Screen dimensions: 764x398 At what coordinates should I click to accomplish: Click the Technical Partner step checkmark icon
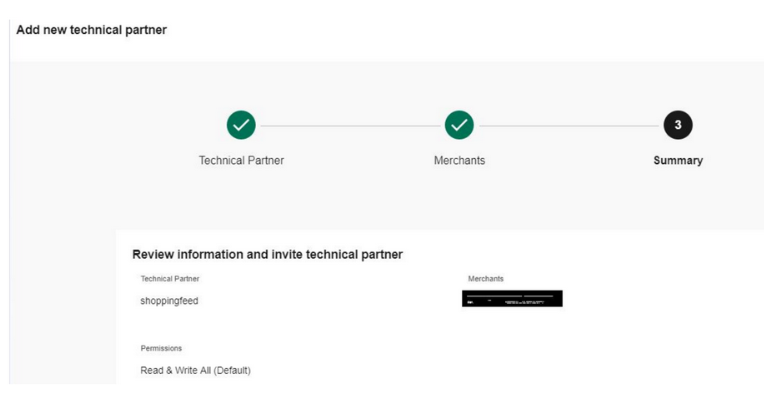(x=241, y=125)
